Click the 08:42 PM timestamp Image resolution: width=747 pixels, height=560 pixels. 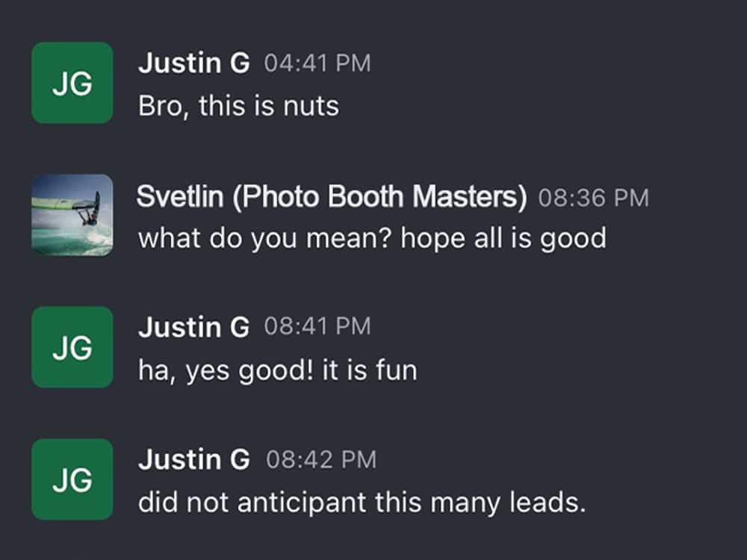pyautogui.click(x=321, y=460)
